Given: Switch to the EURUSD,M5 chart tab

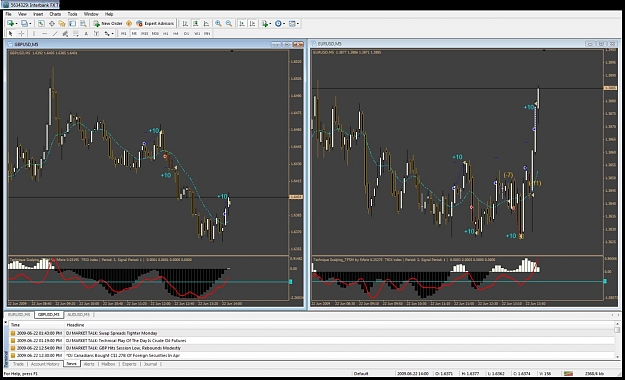Looking at the screenshot, I should click(x=19, y=315).
